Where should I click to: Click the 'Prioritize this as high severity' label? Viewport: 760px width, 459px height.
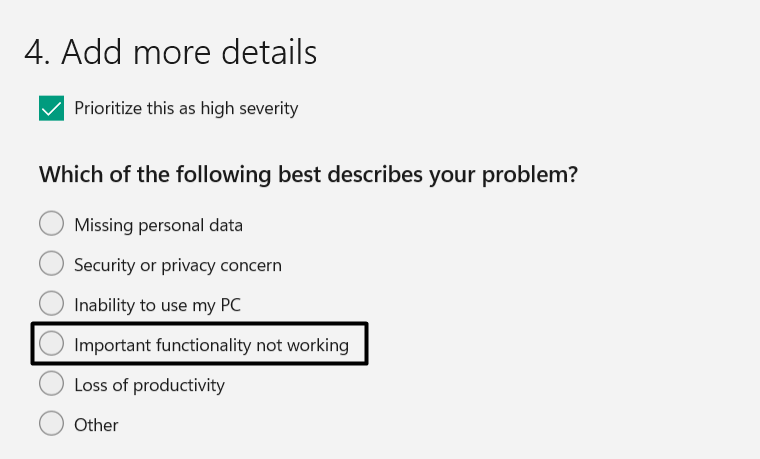pyautogui.click(x=186, y=108)
